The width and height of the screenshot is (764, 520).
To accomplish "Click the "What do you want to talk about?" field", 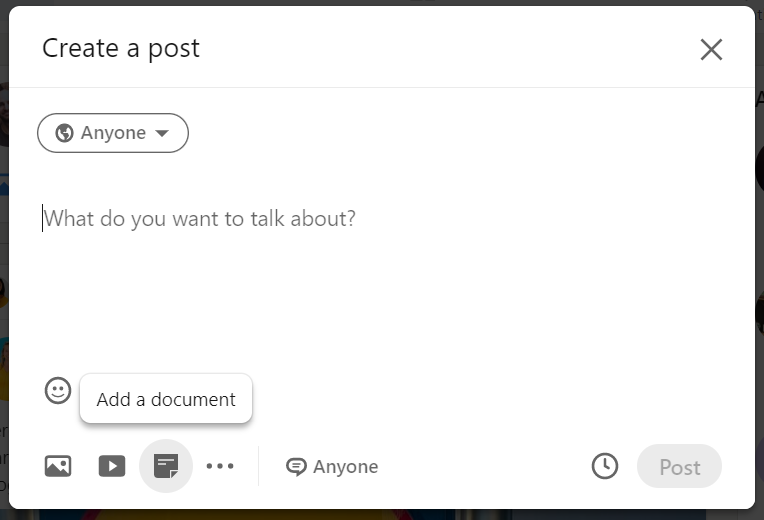I will point(200,218).
